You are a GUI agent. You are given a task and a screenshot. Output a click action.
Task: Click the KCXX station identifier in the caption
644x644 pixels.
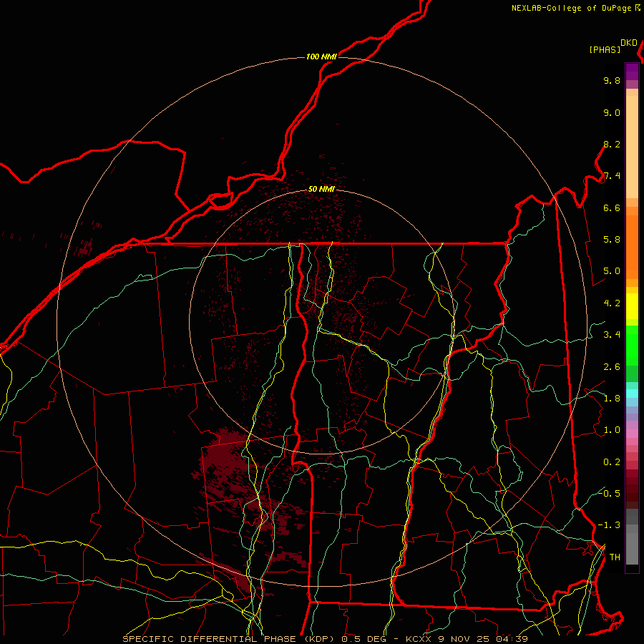pos(418,639)
